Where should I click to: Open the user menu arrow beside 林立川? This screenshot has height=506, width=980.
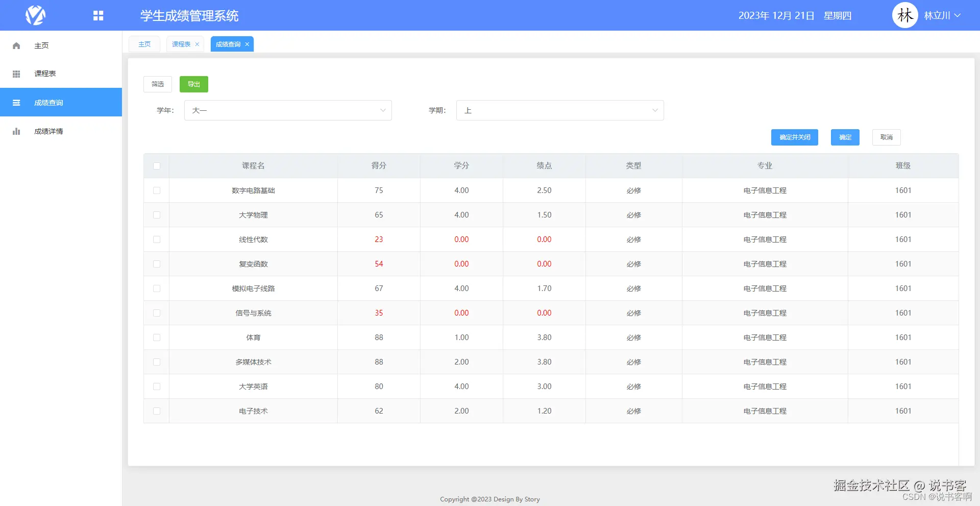tap(958, 15)
